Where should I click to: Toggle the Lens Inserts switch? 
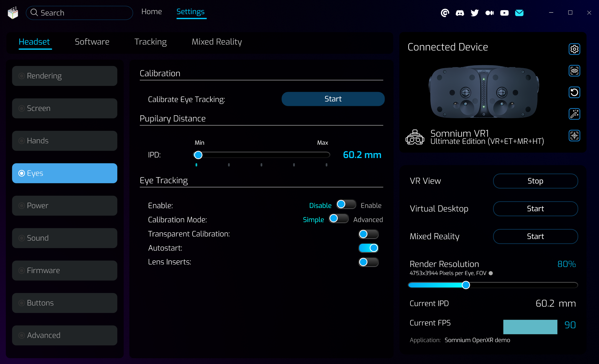tap(369, 262)
